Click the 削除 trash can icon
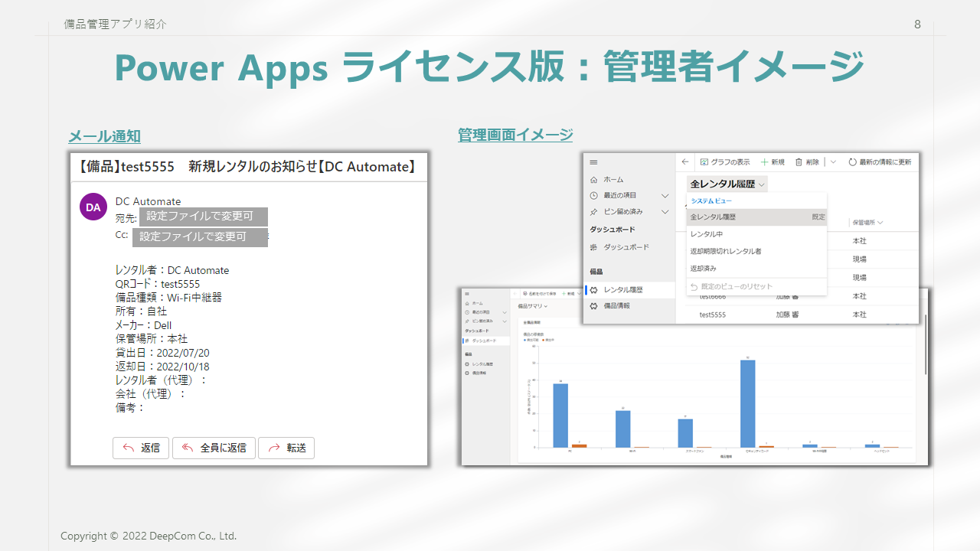 pos(799,162)
